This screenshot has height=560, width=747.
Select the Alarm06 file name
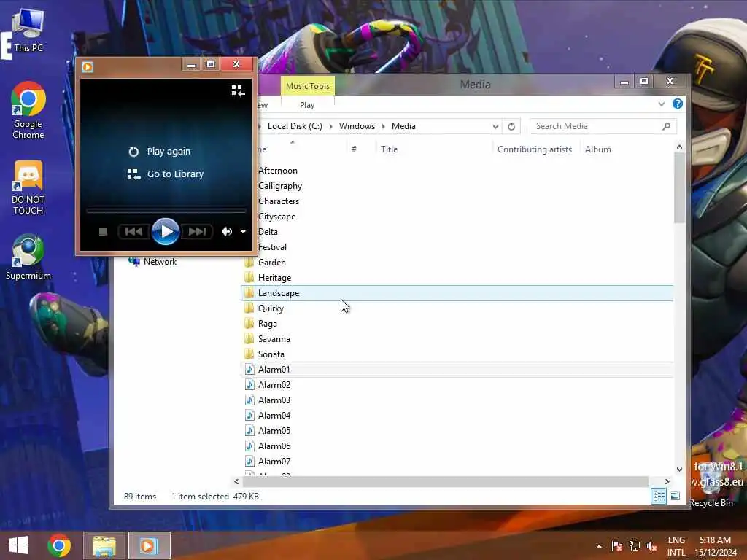pos(274,446)
